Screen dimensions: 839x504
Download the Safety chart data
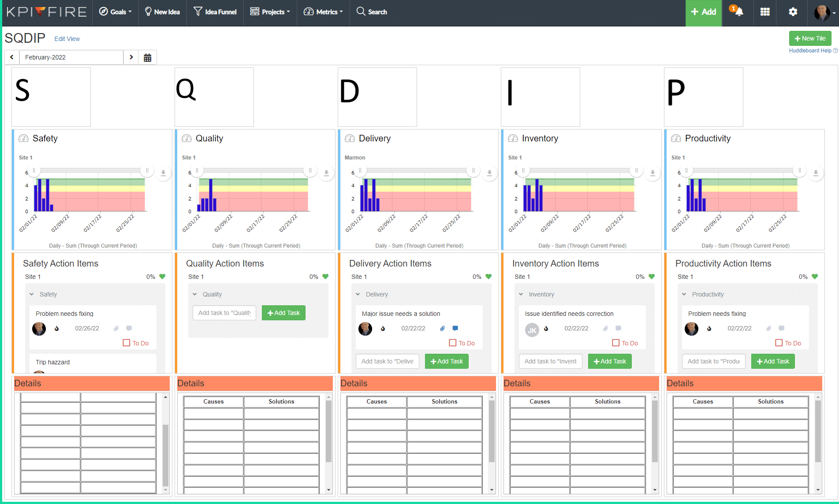click(x=163, y=173)
